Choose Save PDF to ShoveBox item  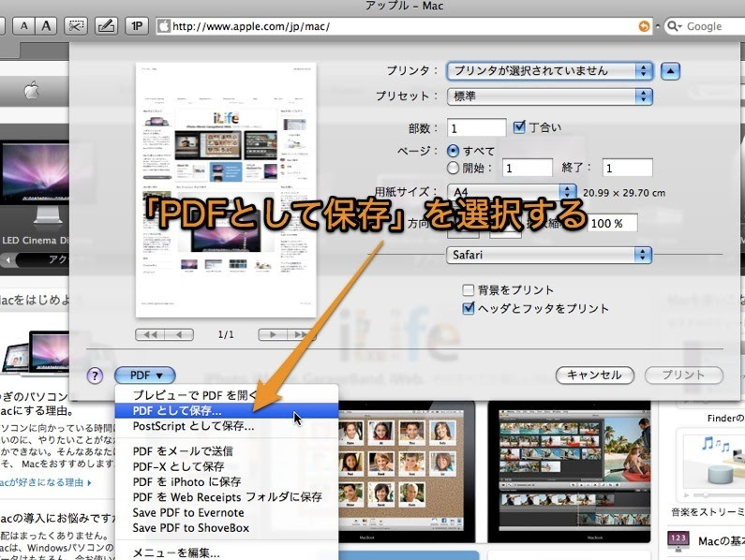[x=227, y=528]
